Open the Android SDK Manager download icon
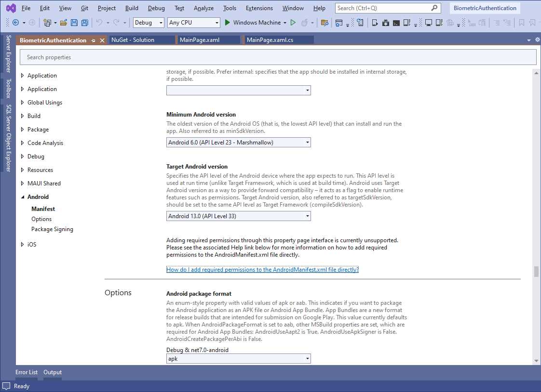 [386, 23]
